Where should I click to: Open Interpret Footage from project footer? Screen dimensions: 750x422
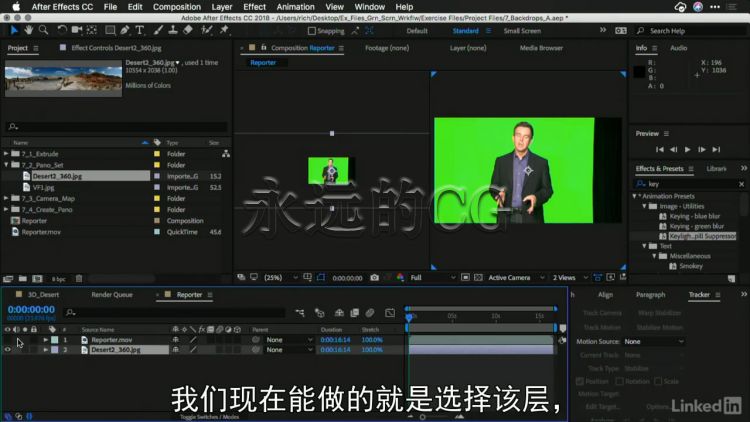coord(8,278)
